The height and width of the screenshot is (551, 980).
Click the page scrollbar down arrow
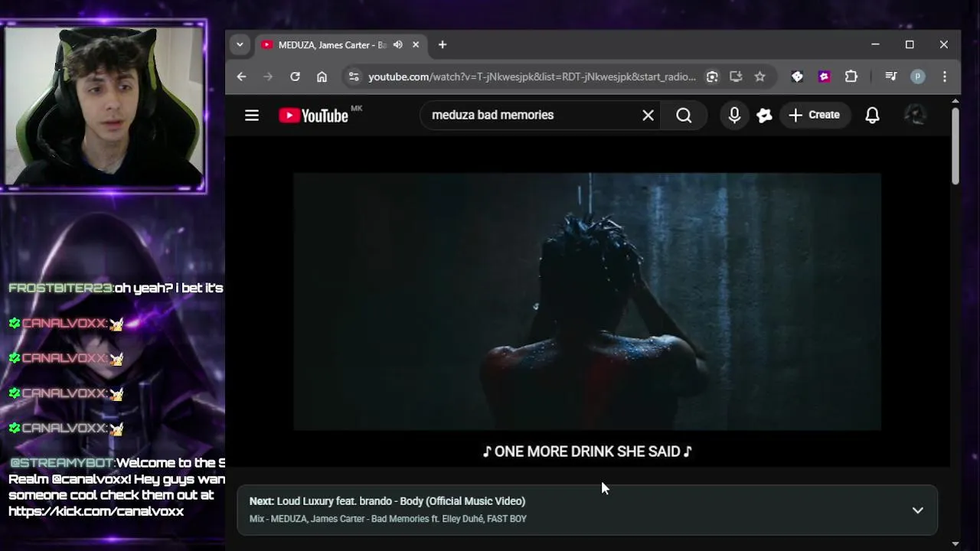pos(955,544)
